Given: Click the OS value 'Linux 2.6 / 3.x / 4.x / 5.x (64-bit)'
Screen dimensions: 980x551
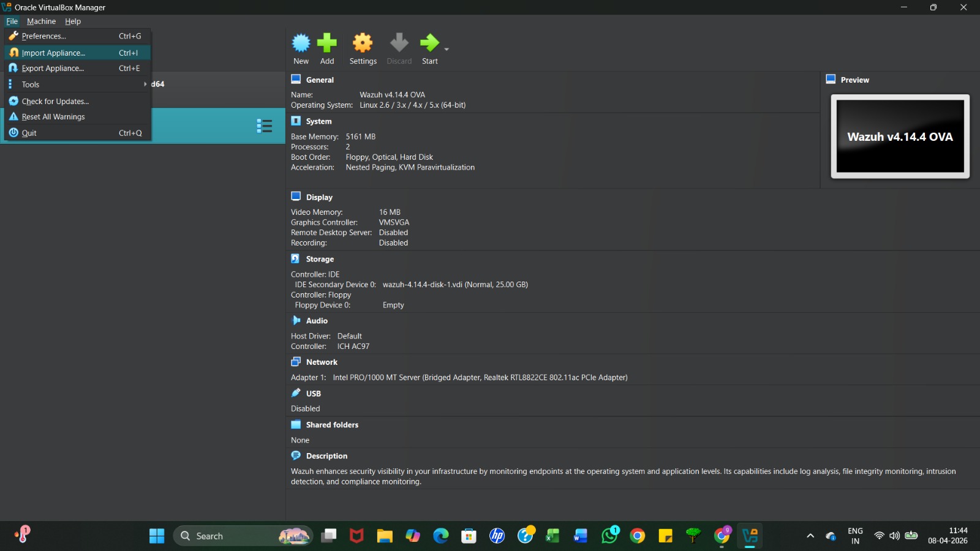Looking at the screenshot, I should pos(412,105).
